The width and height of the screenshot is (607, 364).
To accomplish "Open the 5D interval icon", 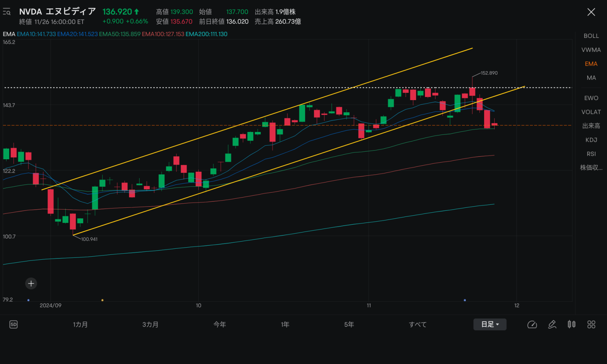I will coord(14,325).
